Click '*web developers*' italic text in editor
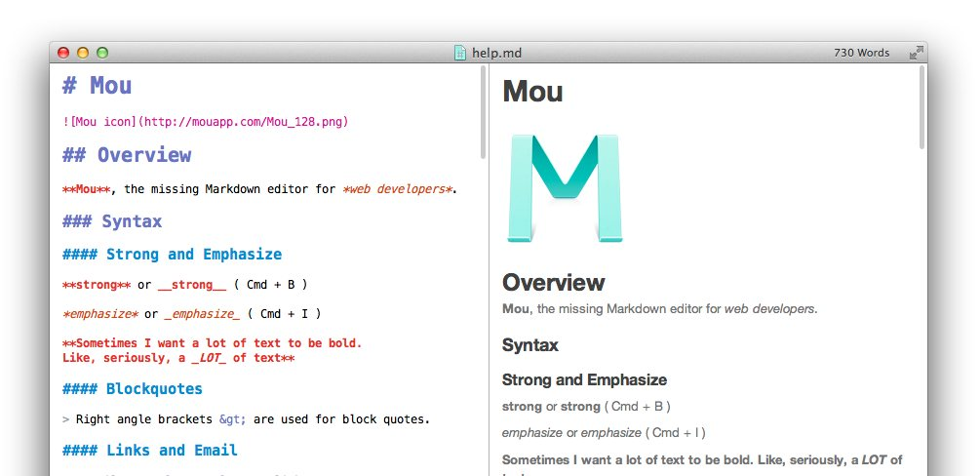The image size is (980, 476). tap(398, 189)
